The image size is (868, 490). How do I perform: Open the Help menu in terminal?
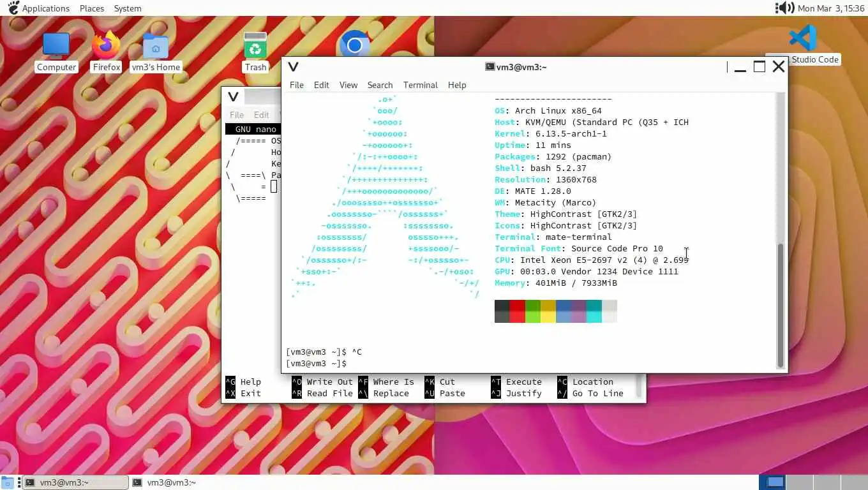(x=457, y=85)
